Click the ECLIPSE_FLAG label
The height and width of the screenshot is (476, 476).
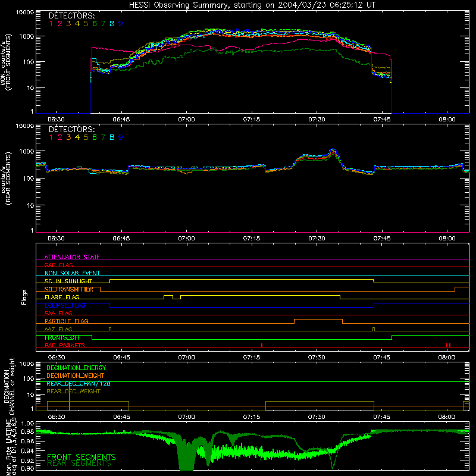[65, 305]
